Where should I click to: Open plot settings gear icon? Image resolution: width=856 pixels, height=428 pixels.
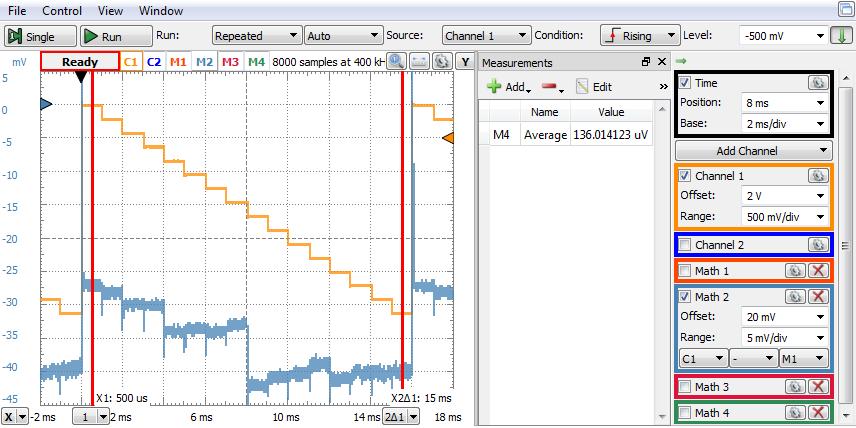click(x=441, y=62)
